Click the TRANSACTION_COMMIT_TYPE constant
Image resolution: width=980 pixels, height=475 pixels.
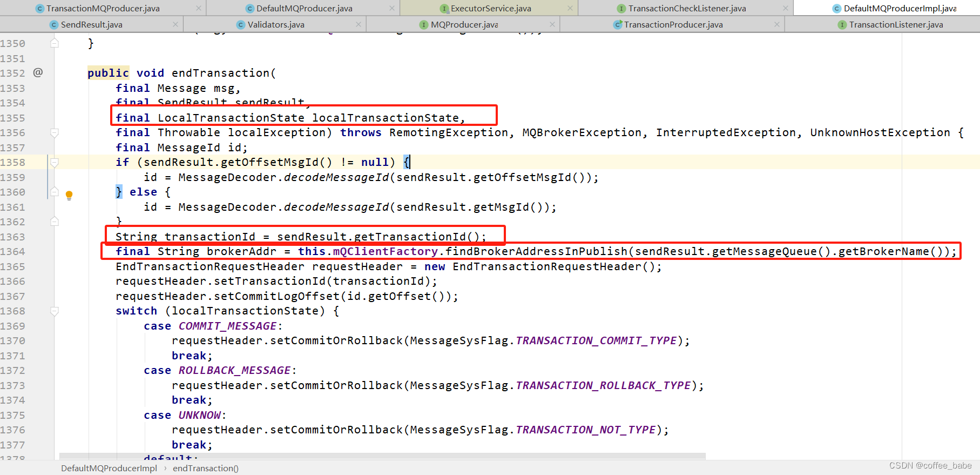[x=597, y=340]
